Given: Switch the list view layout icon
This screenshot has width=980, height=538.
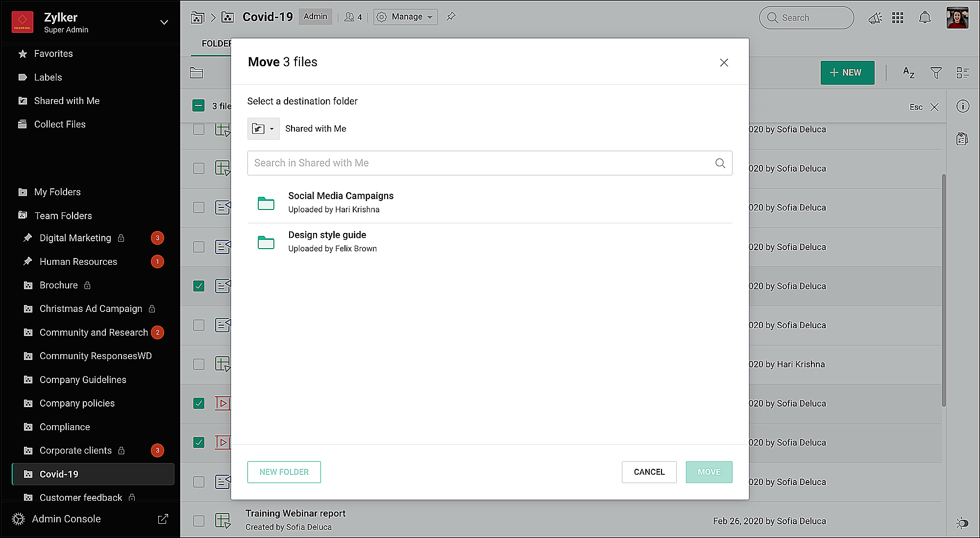Looking at the screenshot, I should pyautogui.click(x=962, y=73).
